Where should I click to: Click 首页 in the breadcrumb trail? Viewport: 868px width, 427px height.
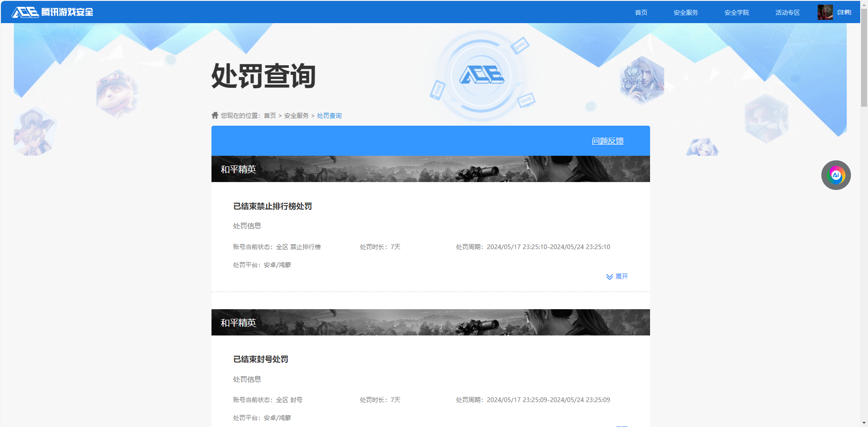coord(270,116)
